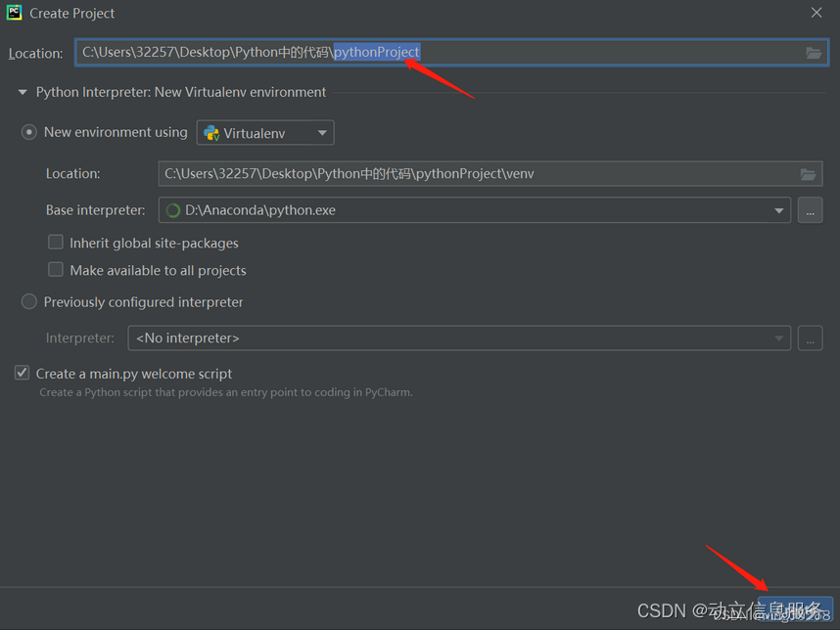This screenshot has width=840, height=630.
Task: Click the 'Create a Python script that provides' hint
Action: (x=226, y=392)
